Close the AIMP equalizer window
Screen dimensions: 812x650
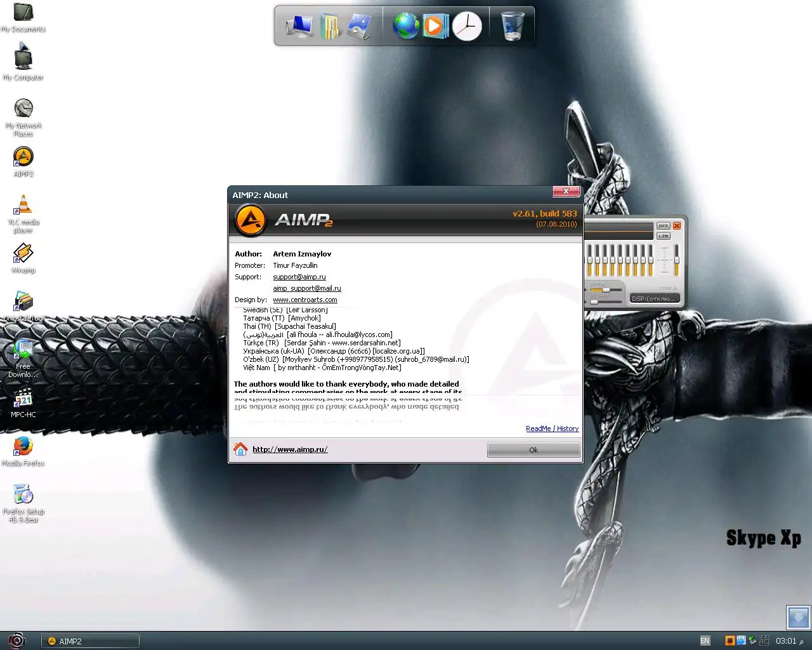click(677, 226)
